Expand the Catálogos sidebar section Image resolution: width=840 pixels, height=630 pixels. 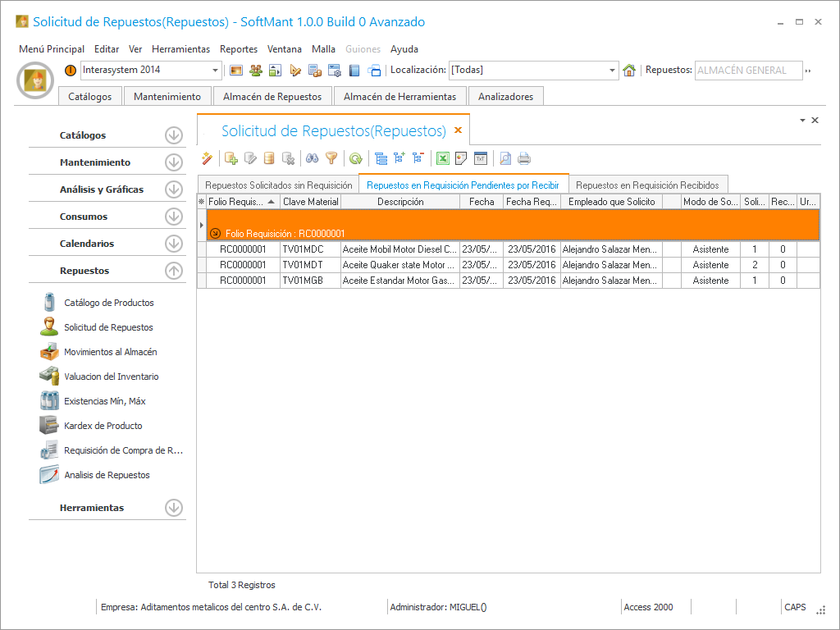pos(173,135)
